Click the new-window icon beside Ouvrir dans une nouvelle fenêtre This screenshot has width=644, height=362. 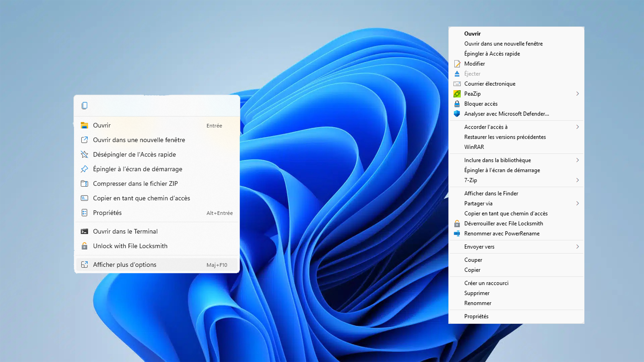(x=85, y=140)
